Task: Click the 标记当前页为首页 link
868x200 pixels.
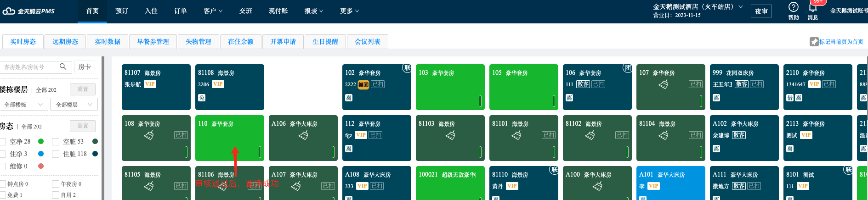Action: 841,42
